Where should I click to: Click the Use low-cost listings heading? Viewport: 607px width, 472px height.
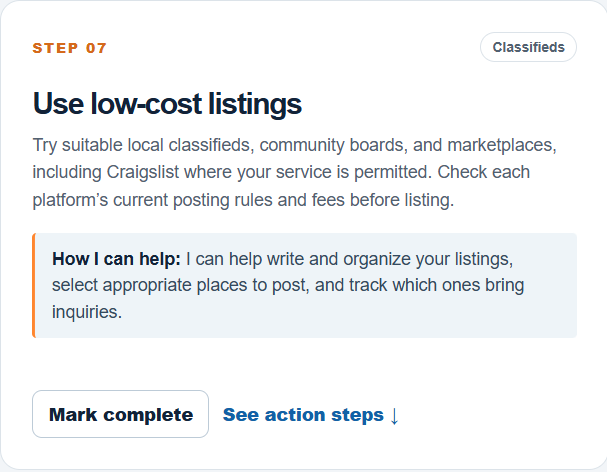[167, 103]
